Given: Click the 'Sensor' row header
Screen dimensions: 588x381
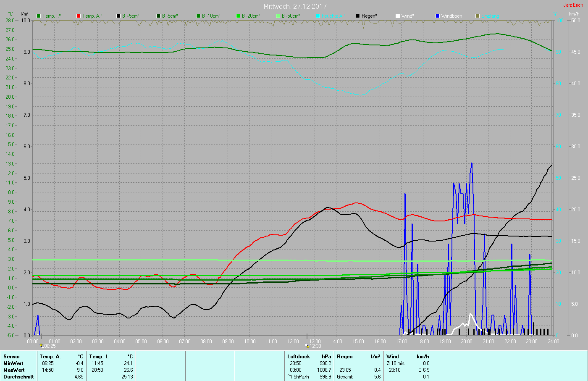Looking at the screenshot, I should point(12,357).
